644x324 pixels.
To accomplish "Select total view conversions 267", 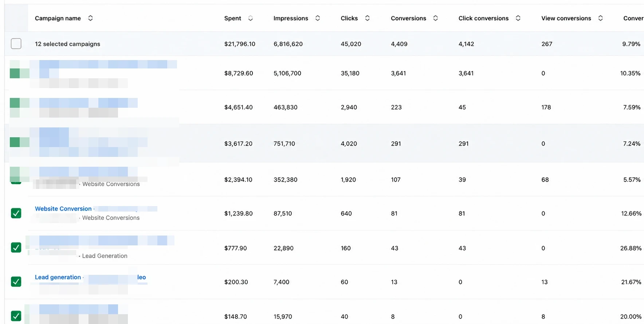I will [x=547, y=44].
